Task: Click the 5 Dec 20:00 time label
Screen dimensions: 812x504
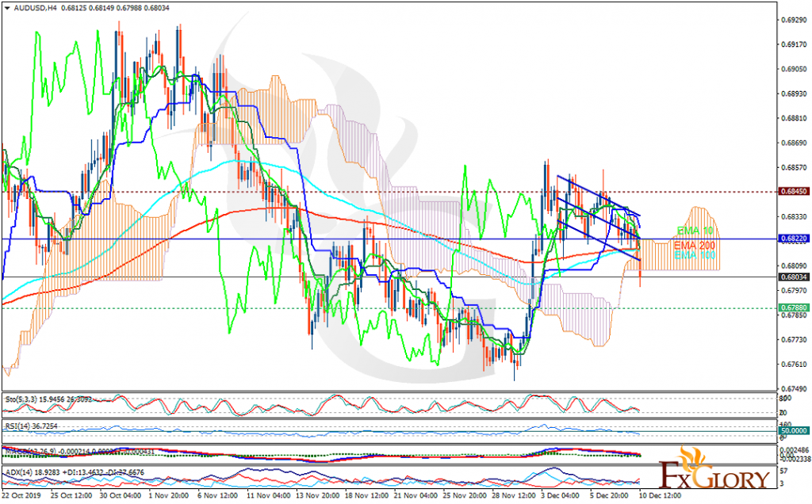Action: tap(610, 495)
